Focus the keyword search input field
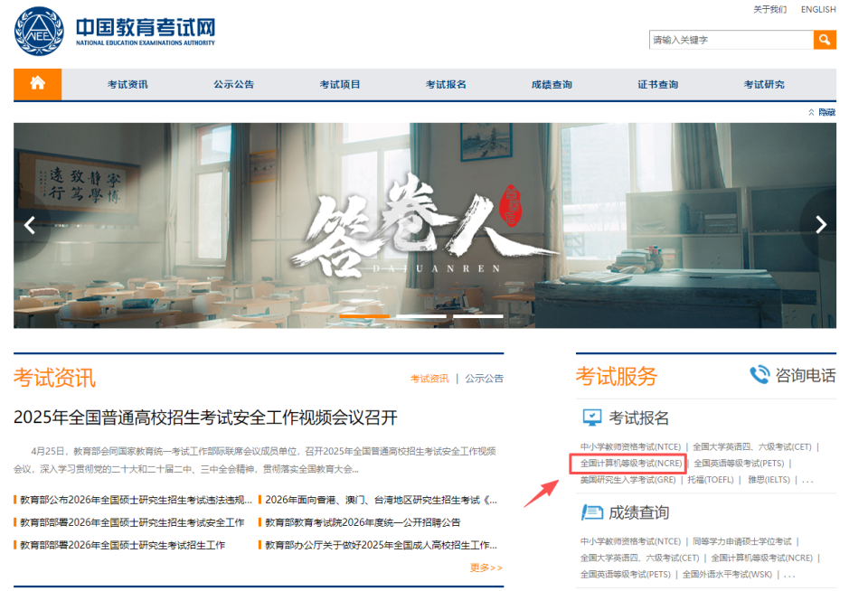Viewport: 868px width, 591px height. (731, 40)
